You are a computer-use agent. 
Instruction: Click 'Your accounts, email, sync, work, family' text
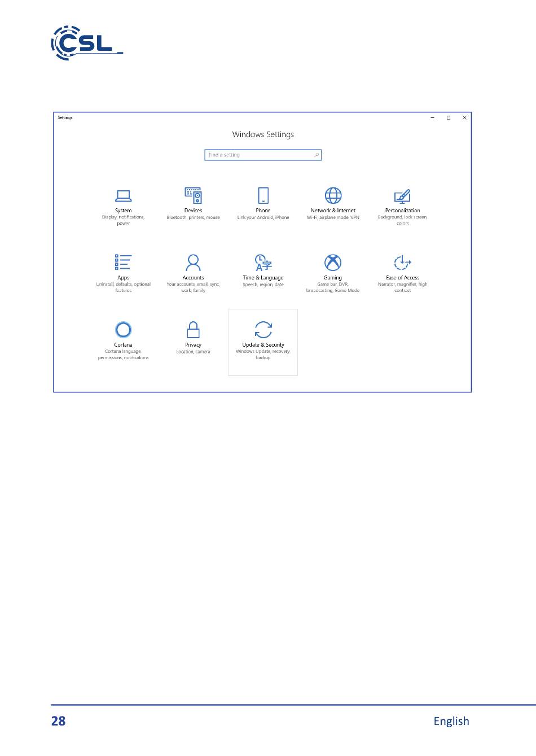point(193,287)
